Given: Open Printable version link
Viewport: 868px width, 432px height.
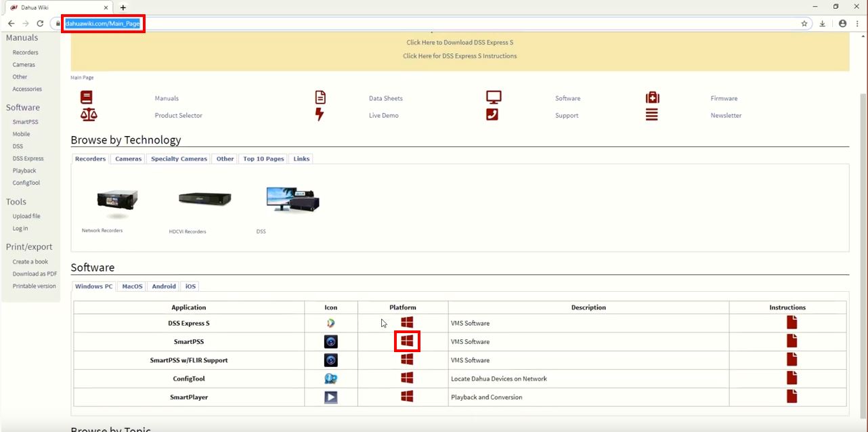Looking at the screenshot, I should [x=35, y=286].
